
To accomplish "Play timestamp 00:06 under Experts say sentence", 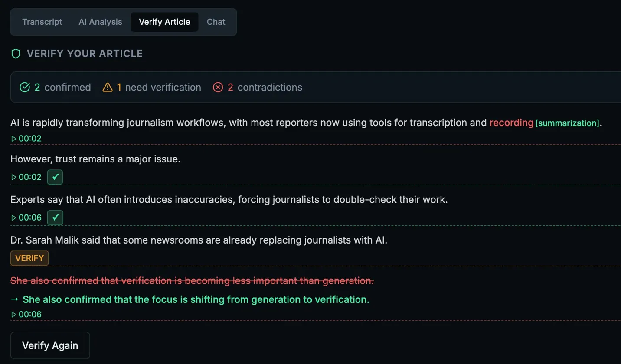I will (x=26, y=217).
